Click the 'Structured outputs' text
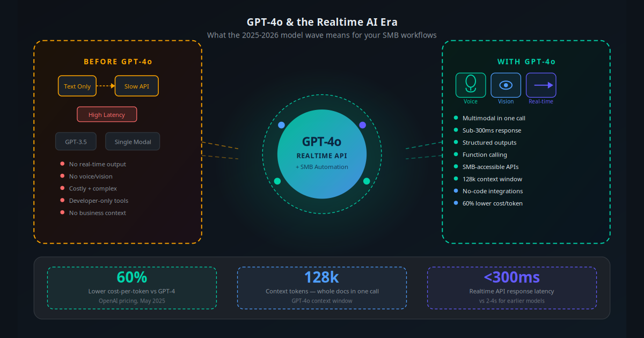 tap(489, 143)
